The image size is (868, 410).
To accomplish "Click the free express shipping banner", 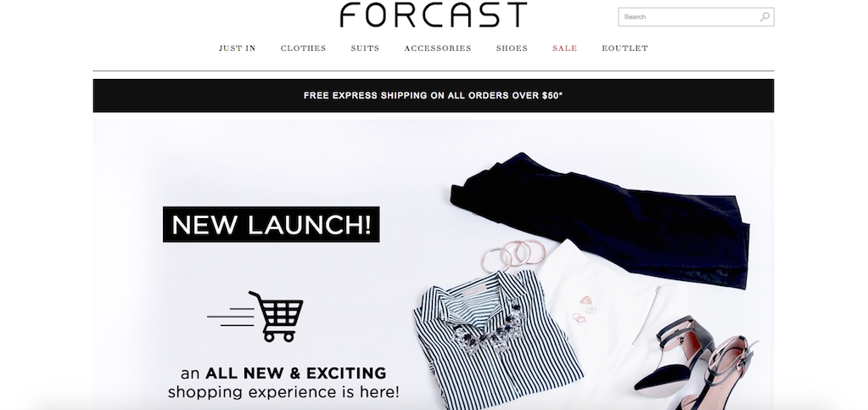I will 434,95.
